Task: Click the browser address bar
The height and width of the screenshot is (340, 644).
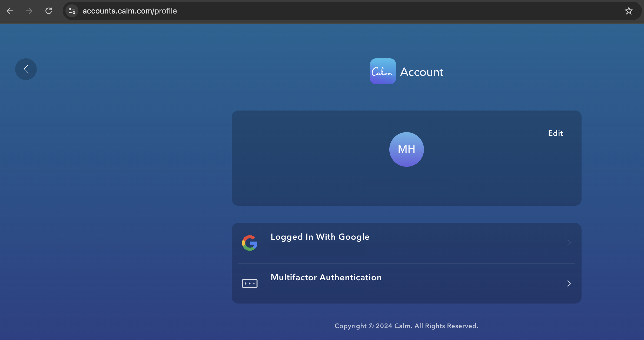Action: [x=216, y=11]
